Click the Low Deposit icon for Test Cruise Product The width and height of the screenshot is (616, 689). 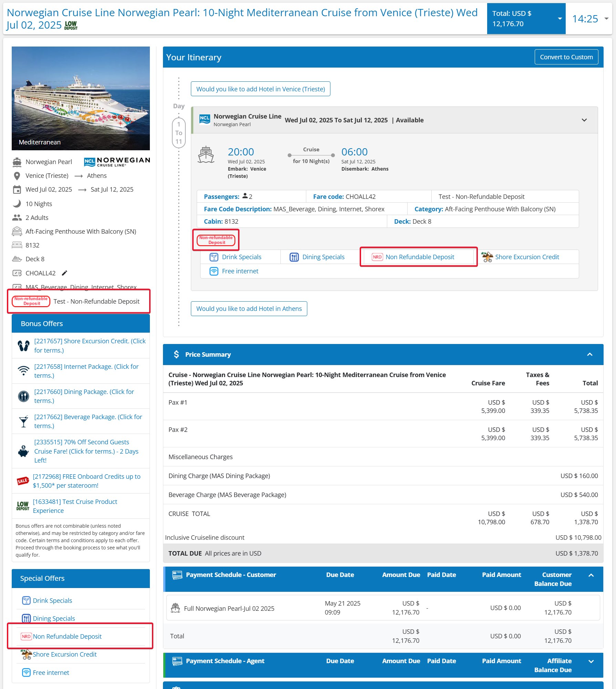(x=23, y=506)
